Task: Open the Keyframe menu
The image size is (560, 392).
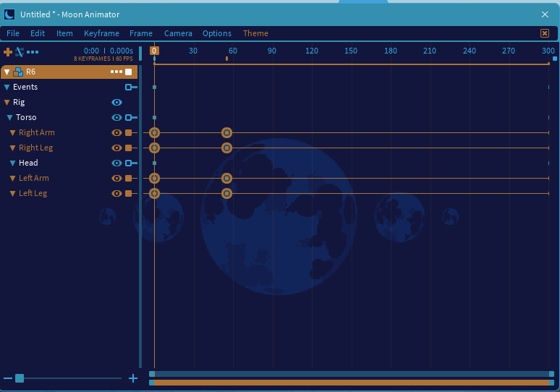Action: pos(101,33)
